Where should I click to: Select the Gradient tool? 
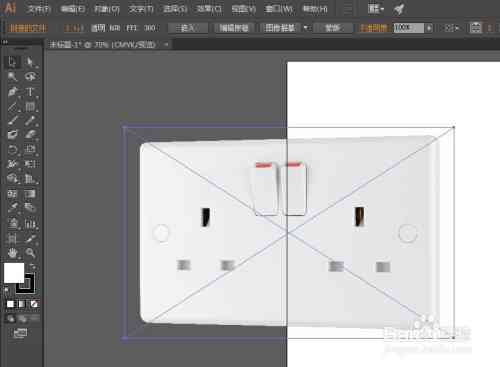[x=30, y=194]
